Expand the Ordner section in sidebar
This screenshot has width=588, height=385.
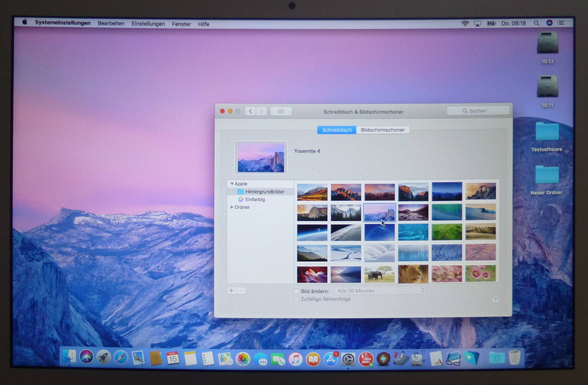point(232,207)
